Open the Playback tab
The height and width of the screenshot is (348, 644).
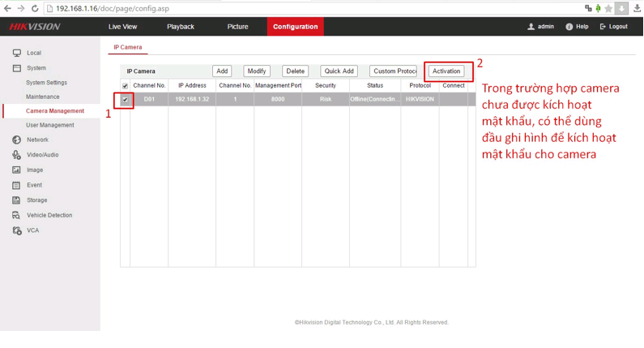[x=180, y=27]
